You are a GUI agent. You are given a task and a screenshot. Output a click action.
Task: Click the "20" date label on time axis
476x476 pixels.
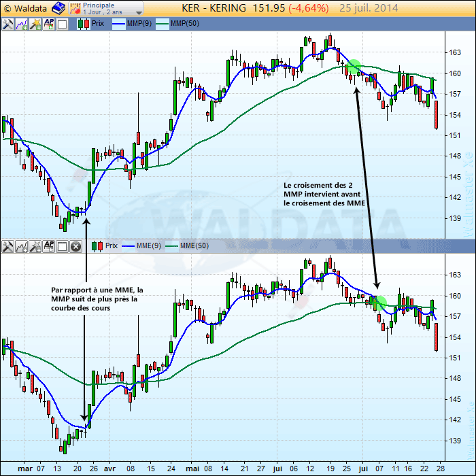(x=78, y=469)
